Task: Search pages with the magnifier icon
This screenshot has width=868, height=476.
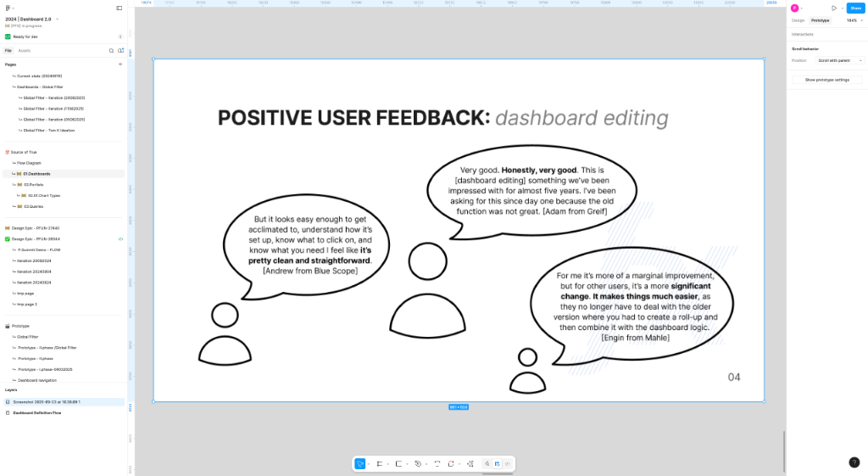Action: [x=111, y=50]
